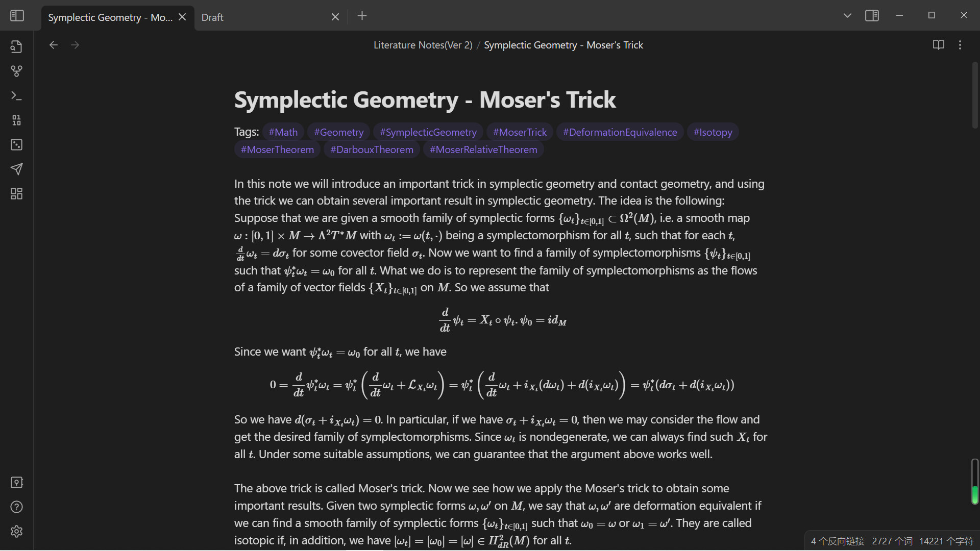This screenshot has width=980, height=551.
Task: Show backlinks count in status bar
Action: tap(837, 541)
